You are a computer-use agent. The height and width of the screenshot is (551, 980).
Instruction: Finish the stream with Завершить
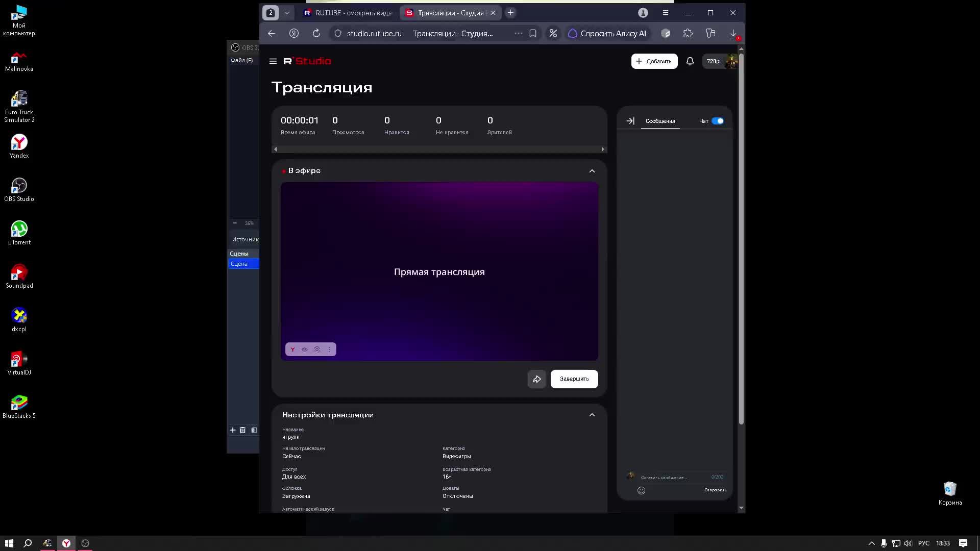pos(574,379)
